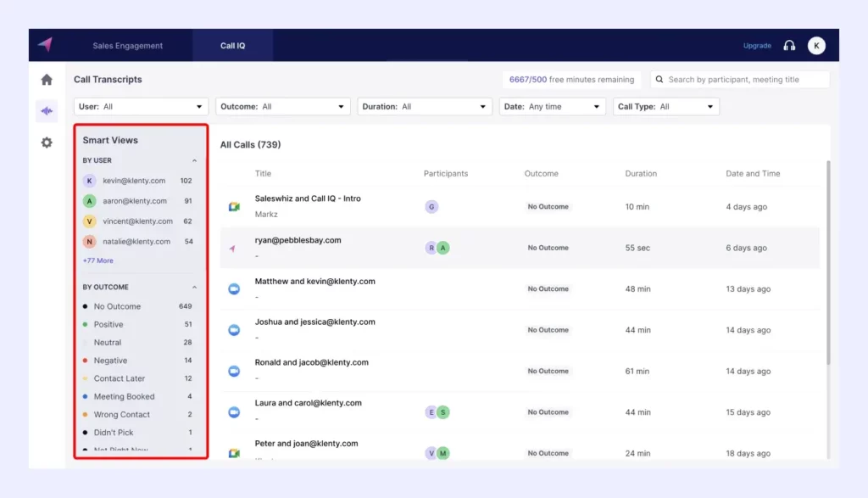Image resolution: width=868 pixels, height=498 pixels.
Task: Open the Home icon in sidebar
Action: pos(47,80)
